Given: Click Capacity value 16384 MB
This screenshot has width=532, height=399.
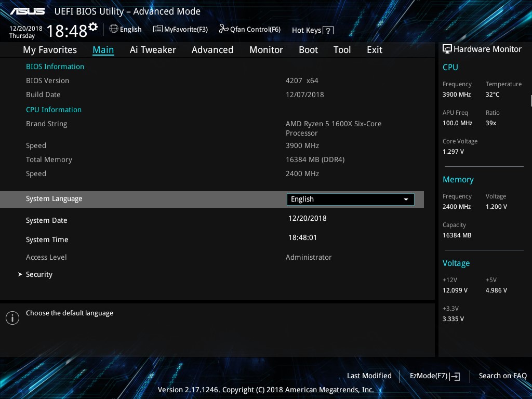Looking at the screenshot, I should 457,235.
